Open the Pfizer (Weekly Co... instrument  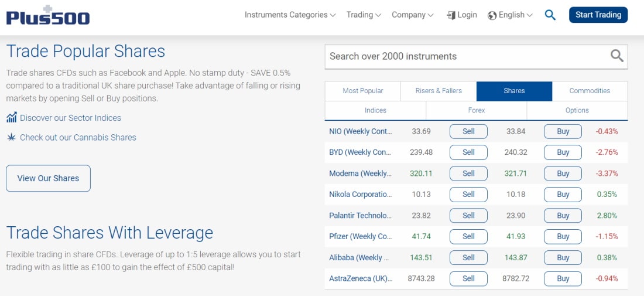(x=361, y=236)
